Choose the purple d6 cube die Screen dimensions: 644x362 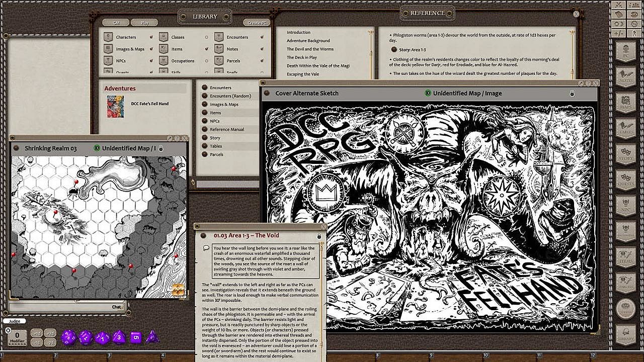136,337
